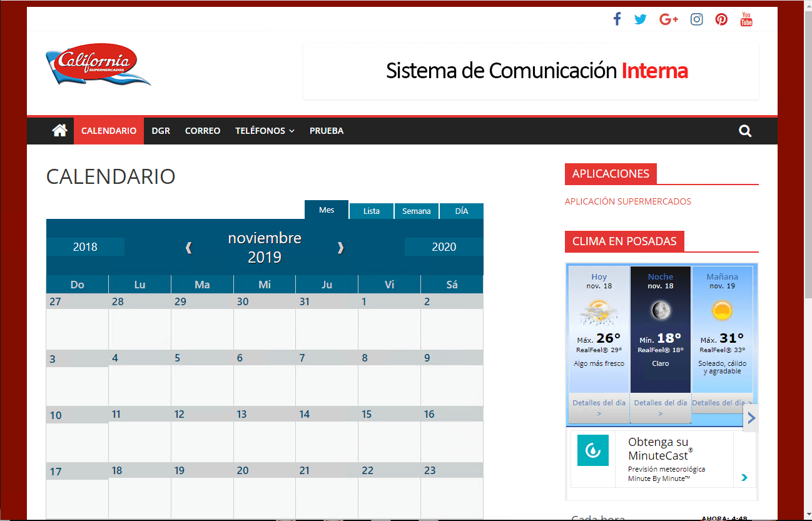Screen dimensions: 812x521
Task: Click the Obtenga su MinuteCast text
Action: tap(659, 448)
